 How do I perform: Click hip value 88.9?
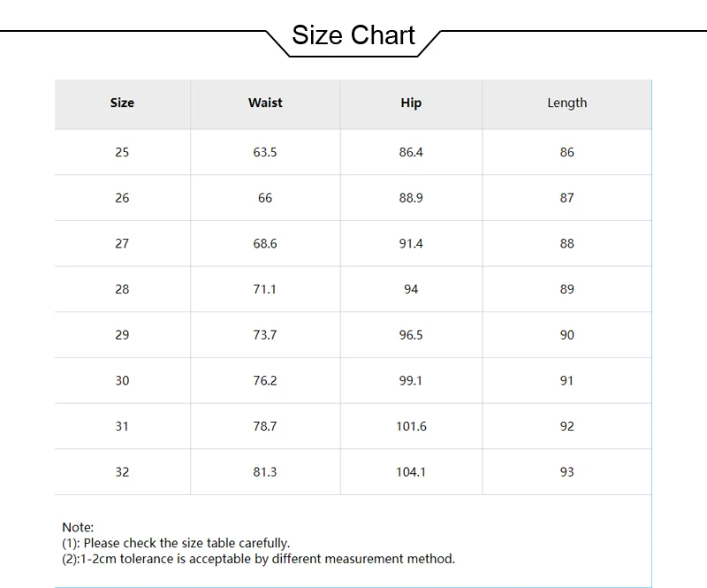click(x=411, y=198)
